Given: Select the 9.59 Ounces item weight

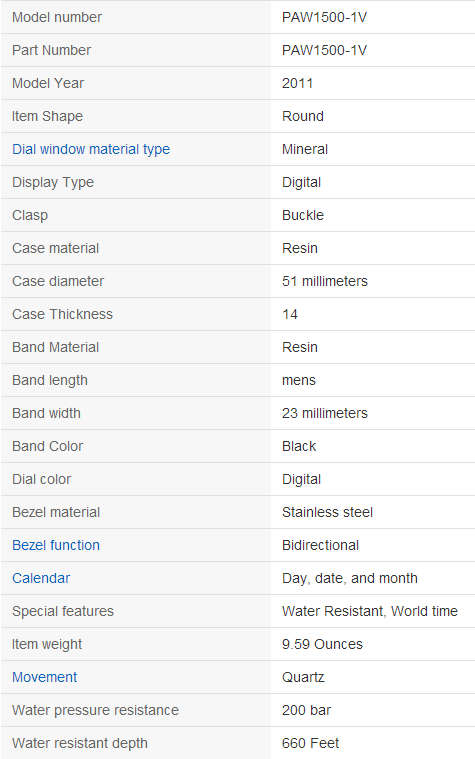Looking at the screenshot, I should point(322,644).
